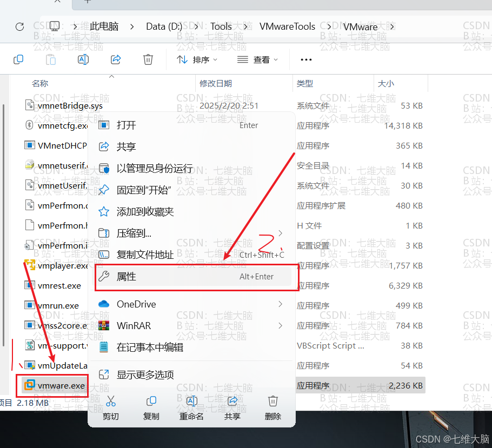Screen dimensions: 492x448
Task: Sort by 类型 column header
Action: click(305, 83)
